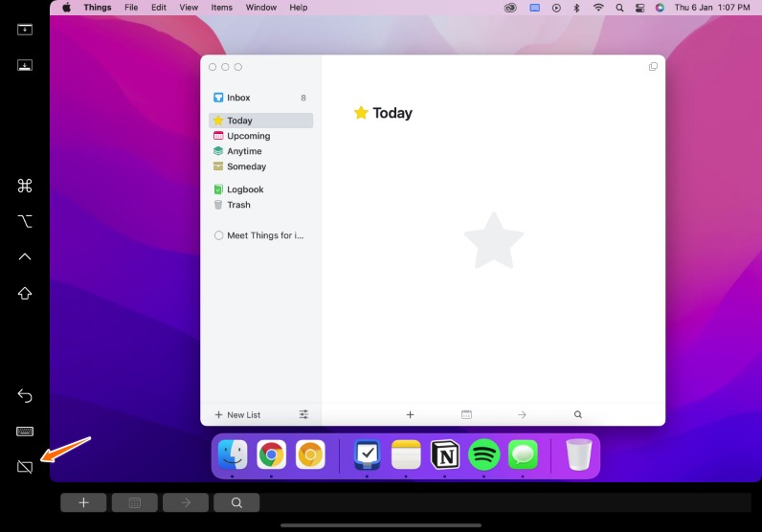
Task: Click the display mirroring menu bar icon
Action: coord(534,8)
